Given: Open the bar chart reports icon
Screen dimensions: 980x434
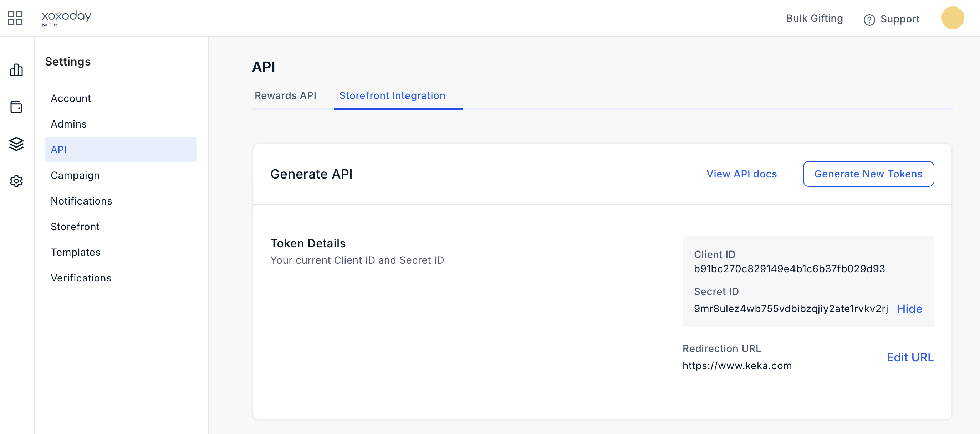Looking at the screenshot, I should click(16, 70).
